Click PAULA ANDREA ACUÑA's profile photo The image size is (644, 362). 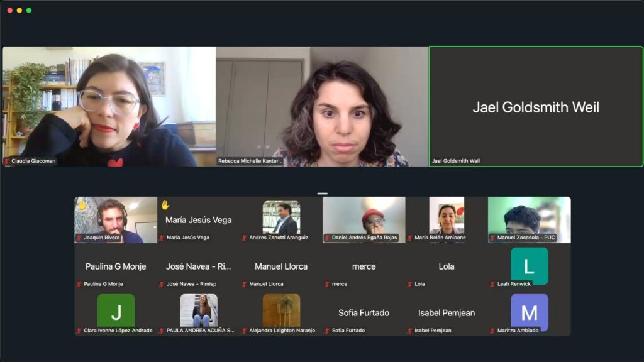[199, 310]
